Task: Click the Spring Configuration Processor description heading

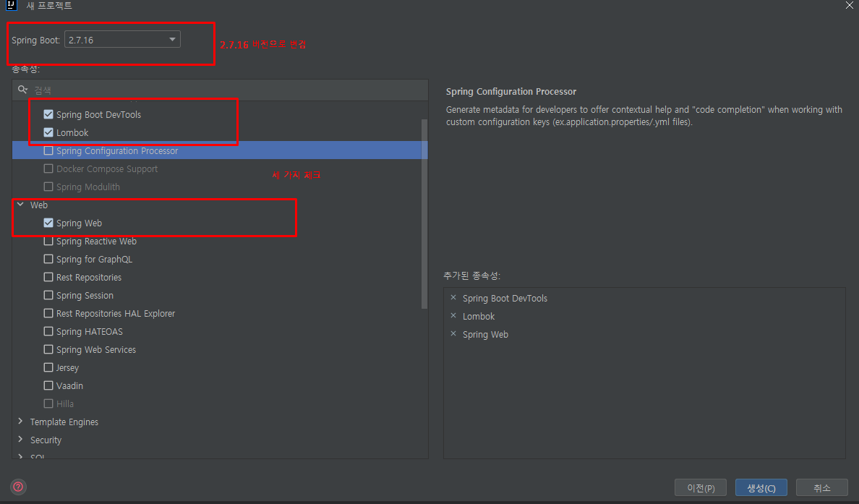Action: coord(511,92)
